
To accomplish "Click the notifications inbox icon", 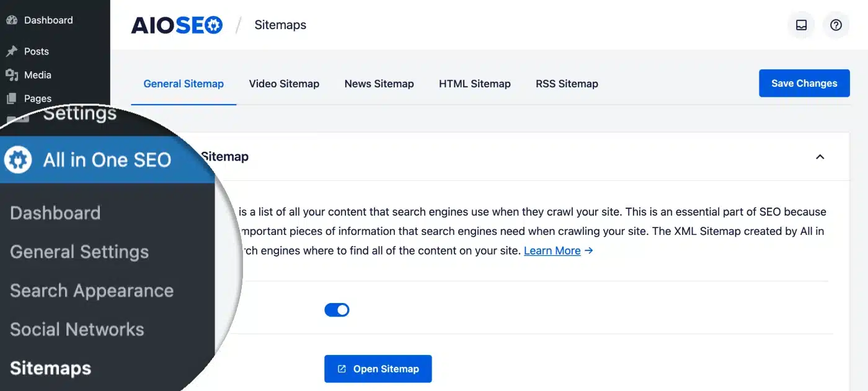I will [801, 25].
